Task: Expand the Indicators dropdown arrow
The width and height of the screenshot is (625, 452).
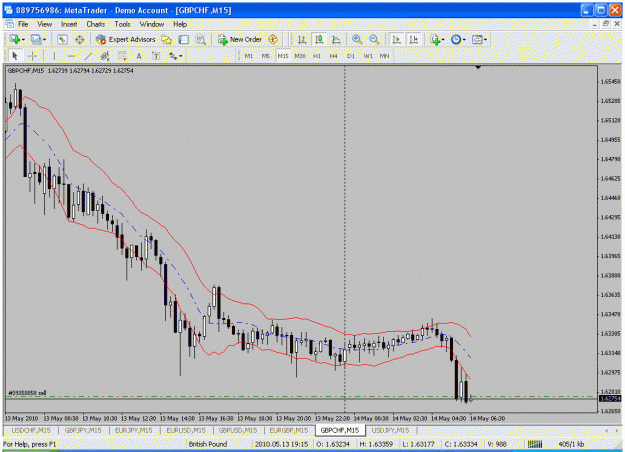Action: click(x=443, y=40)
